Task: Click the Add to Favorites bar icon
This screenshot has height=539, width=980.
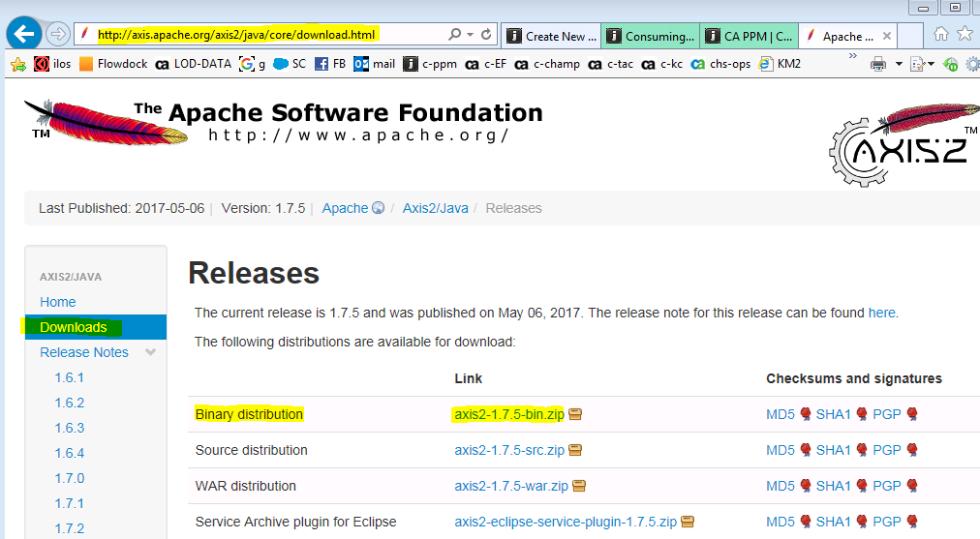Action: pyautogui.click(x=16, y=65)
